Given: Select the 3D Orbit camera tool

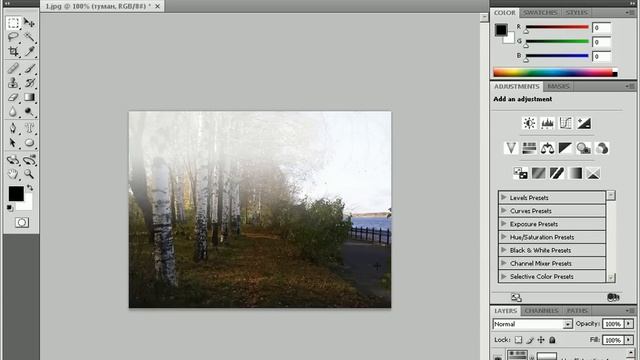Looking at the screenshot, I should pos(29,160).
